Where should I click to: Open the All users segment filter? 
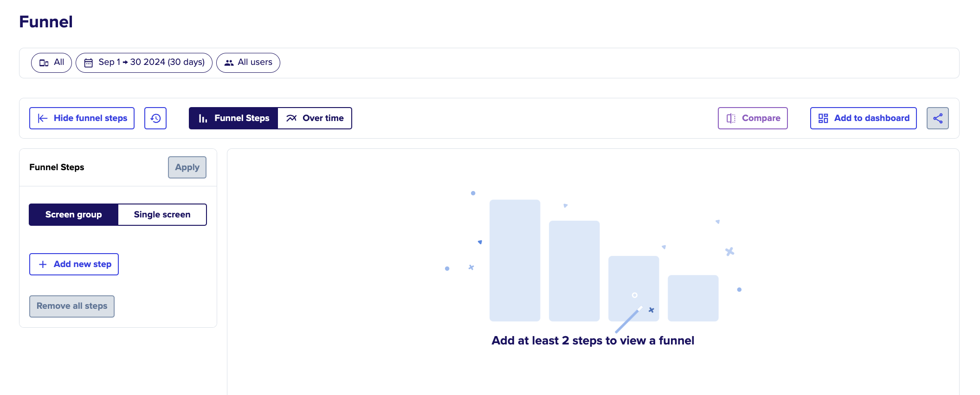click(248, 63)
